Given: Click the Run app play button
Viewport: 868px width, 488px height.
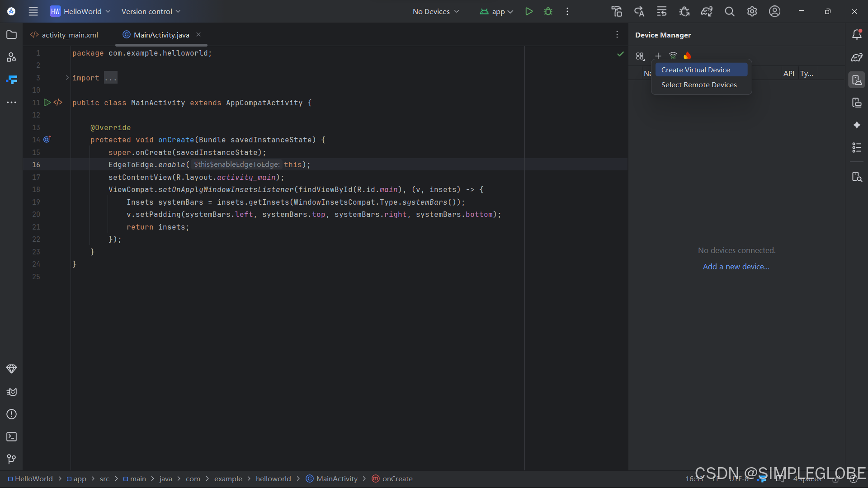Looking at the screenshot, I should [529, 11].
